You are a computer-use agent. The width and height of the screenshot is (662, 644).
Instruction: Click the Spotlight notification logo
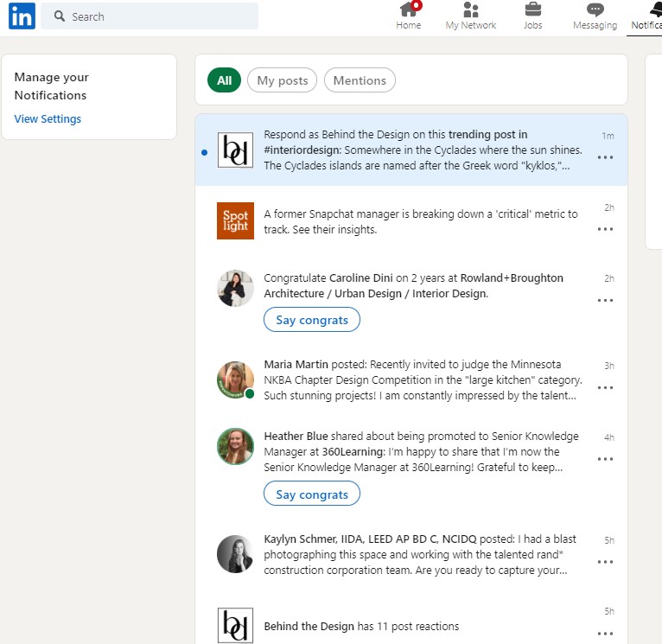235,220
